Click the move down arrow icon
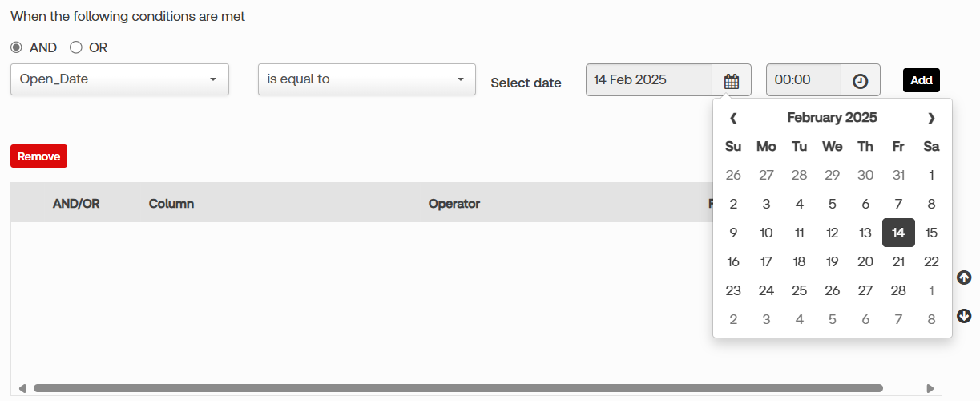 point(964,316)
